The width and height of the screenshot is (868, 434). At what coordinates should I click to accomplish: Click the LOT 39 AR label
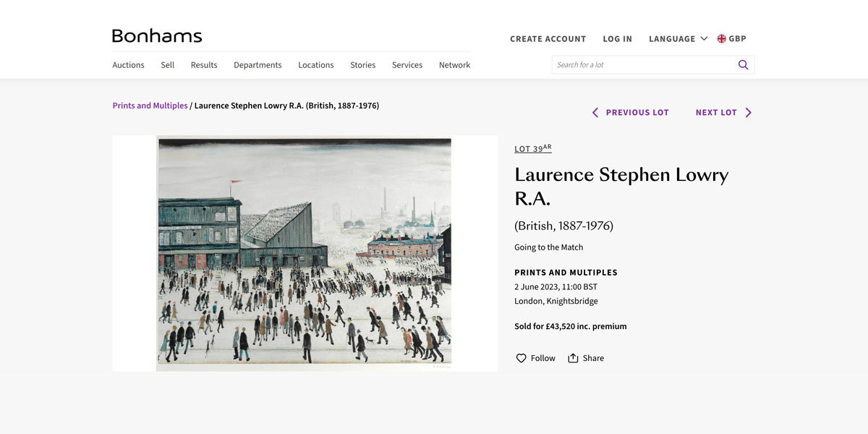tap(533, 148)
